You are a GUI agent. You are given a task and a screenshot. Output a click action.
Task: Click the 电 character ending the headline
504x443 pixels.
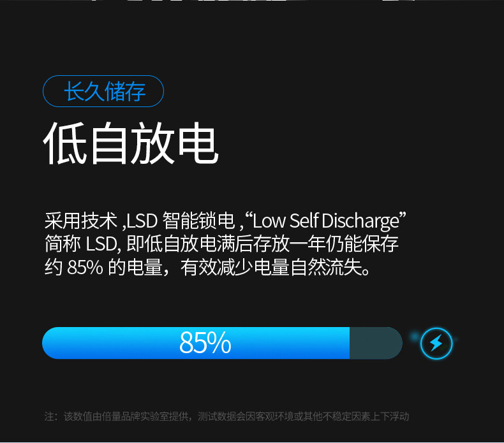pyautogui.click(x=198, y=143)
